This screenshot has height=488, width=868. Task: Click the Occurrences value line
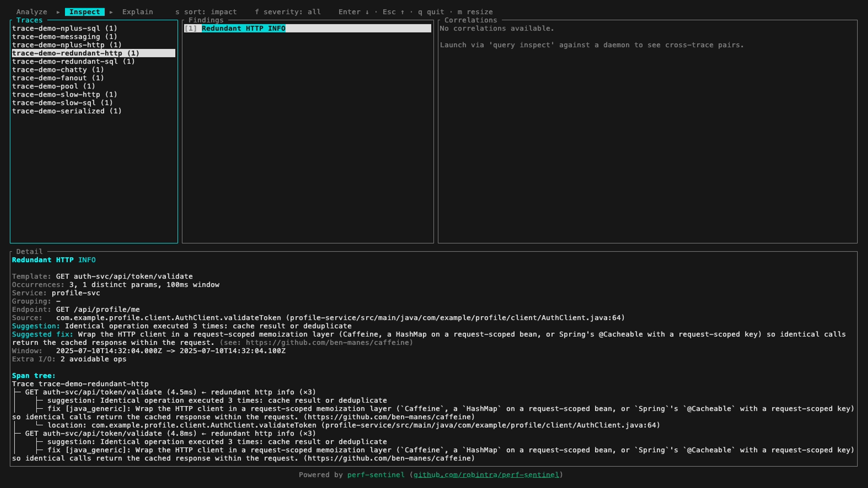coord(116,285)
